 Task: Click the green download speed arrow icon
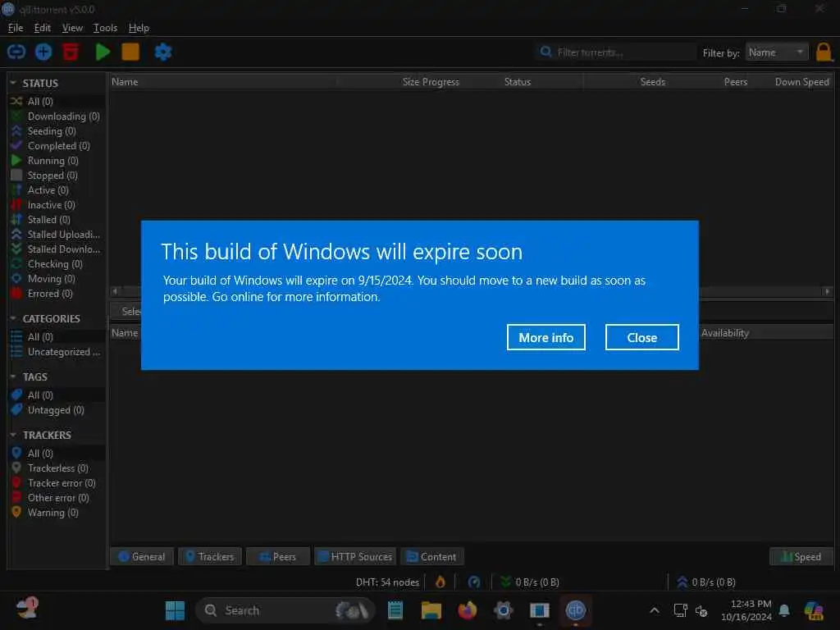tap(505, 582)
